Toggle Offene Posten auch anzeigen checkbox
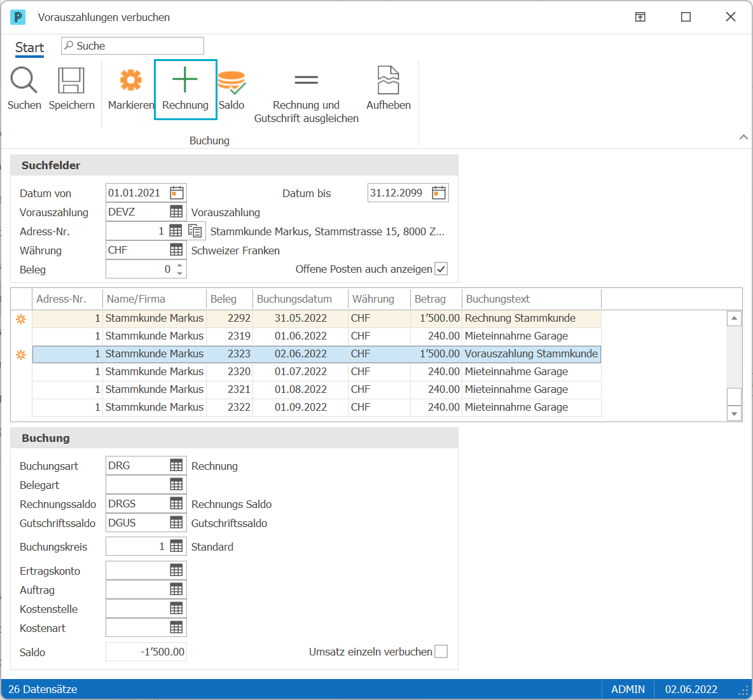 point(441,269)
